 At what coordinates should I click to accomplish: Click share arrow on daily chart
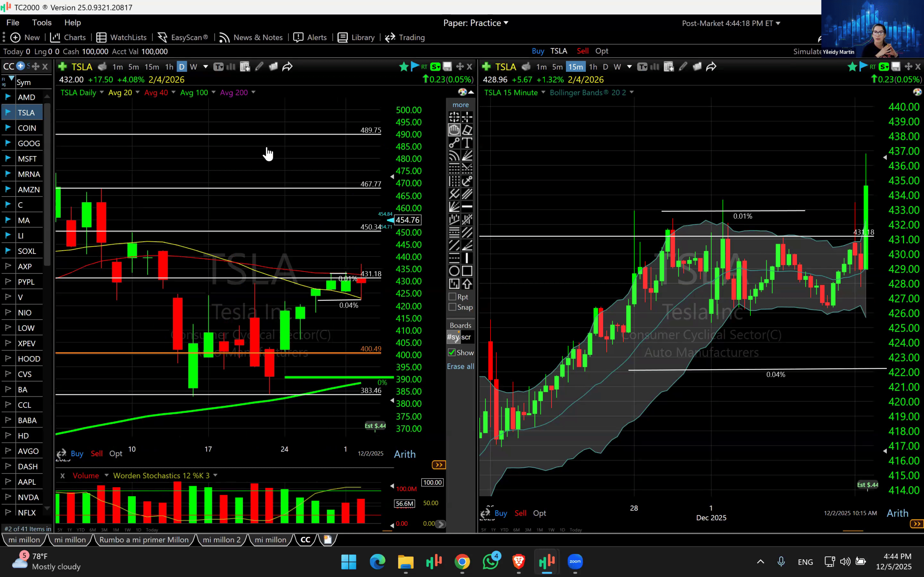[x=287, y=67]
